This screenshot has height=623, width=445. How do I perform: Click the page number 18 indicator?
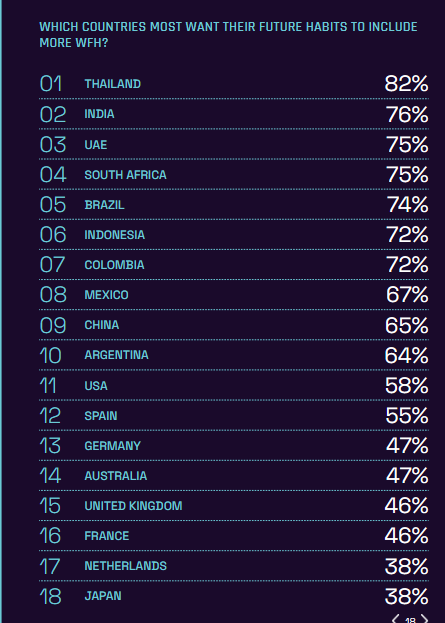[410, 620]
